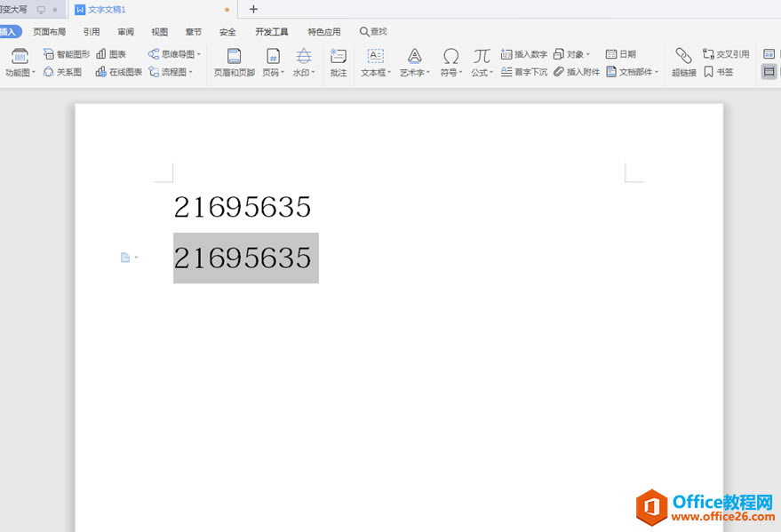The width and height of the screenshot is (781, 532).
Task: Insert a 超链接 hyperlink
Action: 684,61
